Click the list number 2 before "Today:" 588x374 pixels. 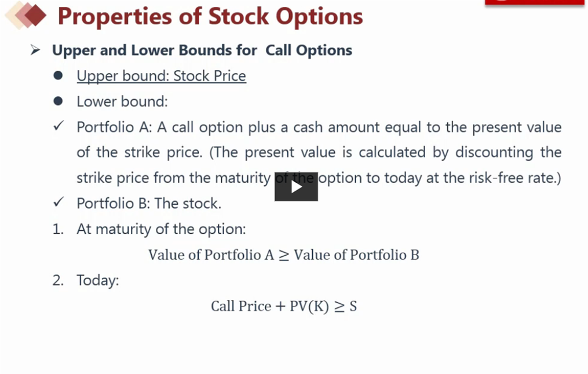click(x=58, y=281)
